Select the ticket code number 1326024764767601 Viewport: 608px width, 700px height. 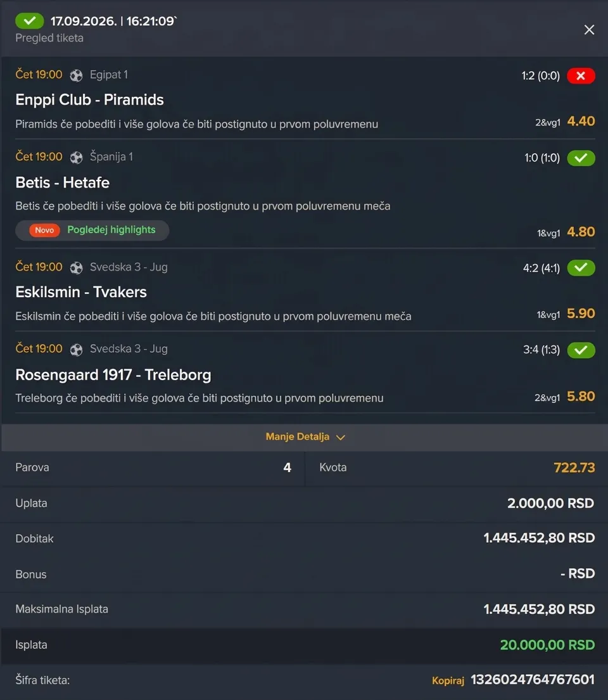tap(533, 680)
